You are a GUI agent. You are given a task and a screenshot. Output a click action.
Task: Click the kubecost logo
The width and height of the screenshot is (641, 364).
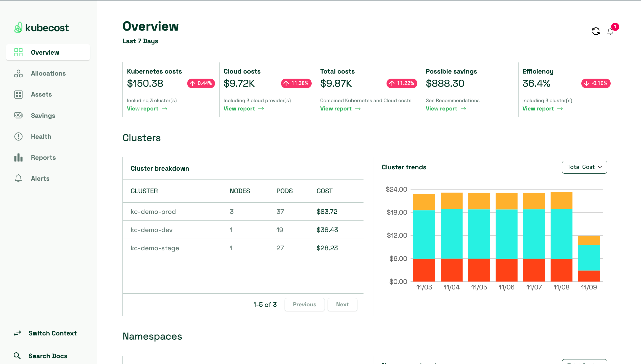tap(41, 27)
